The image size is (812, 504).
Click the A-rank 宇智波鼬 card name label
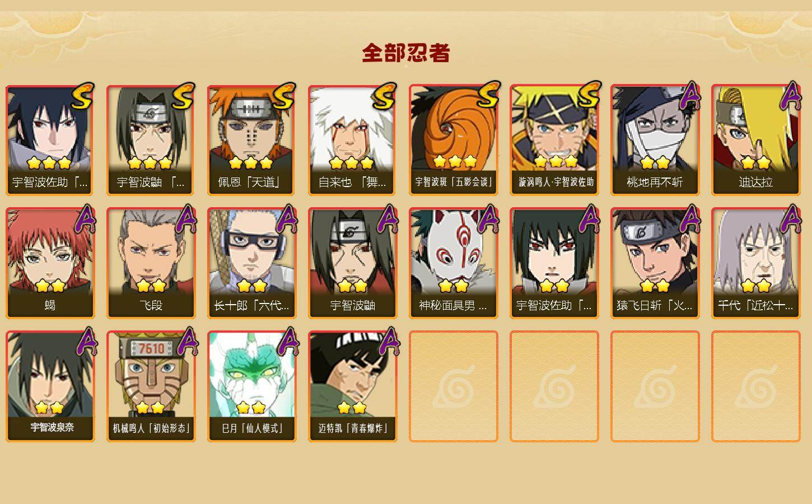352,305
